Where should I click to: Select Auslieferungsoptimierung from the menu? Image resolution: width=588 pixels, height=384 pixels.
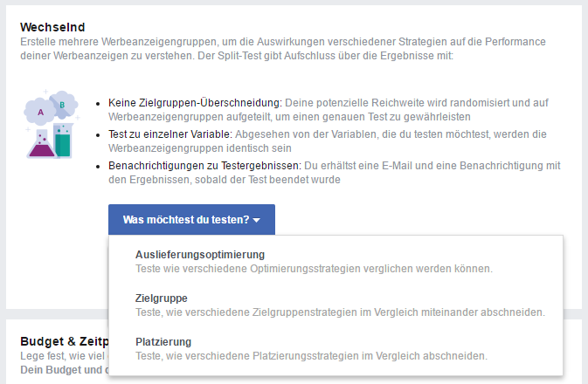tap(200, 255)
